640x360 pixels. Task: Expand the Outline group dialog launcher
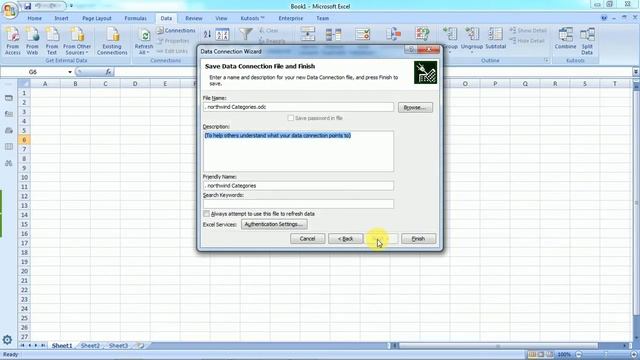(546, 60)
